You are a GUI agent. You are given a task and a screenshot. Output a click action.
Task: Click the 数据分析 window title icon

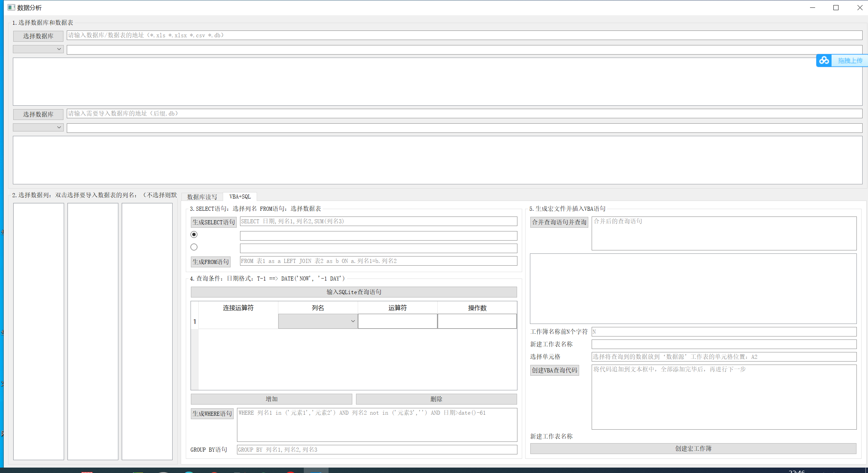tap(11, 7)
